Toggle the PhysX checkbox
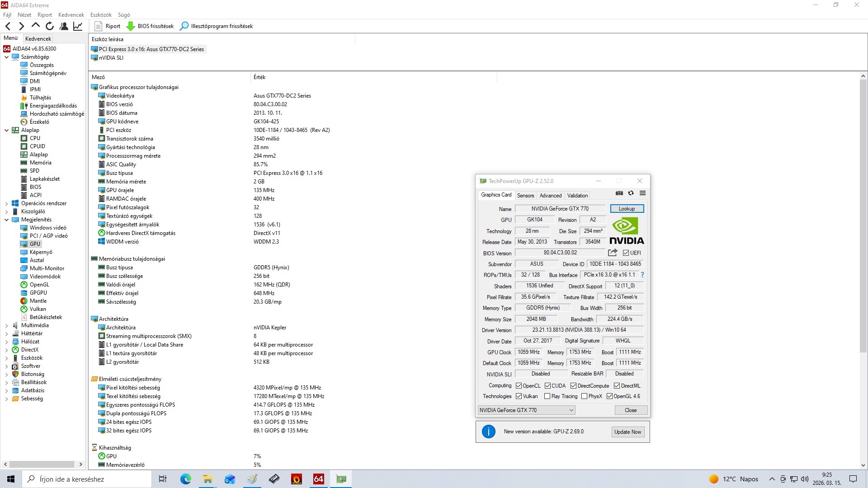This screenshot has width=868, height=488. coord(584,396)
